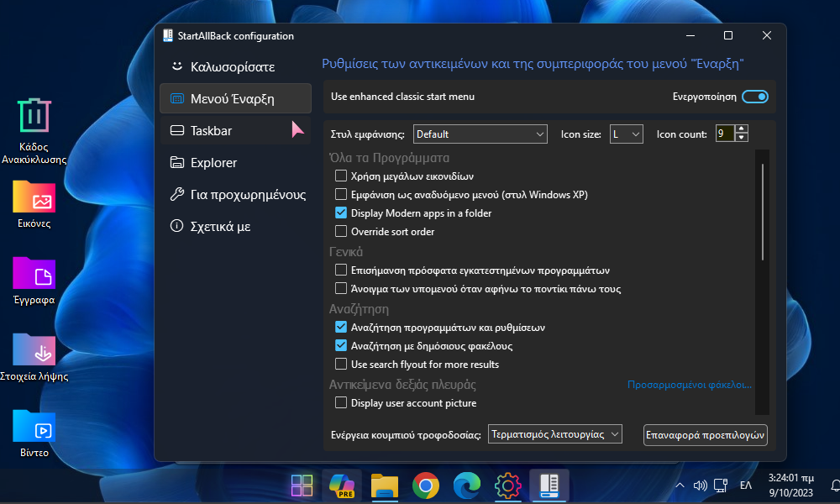Select the Βίντεο desktop folder
Viewport: 840px width, 504px height.
tap(34, 433)
